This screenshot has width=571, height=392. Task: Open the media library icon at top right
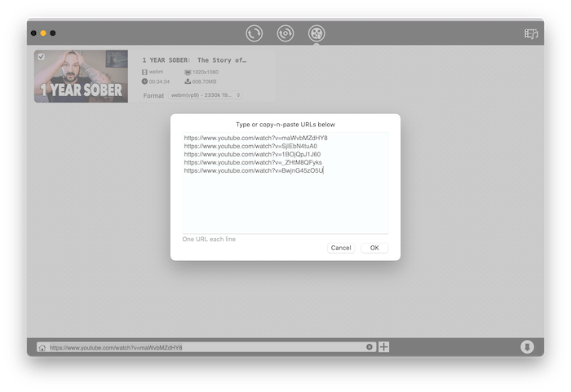click(530, 34)
